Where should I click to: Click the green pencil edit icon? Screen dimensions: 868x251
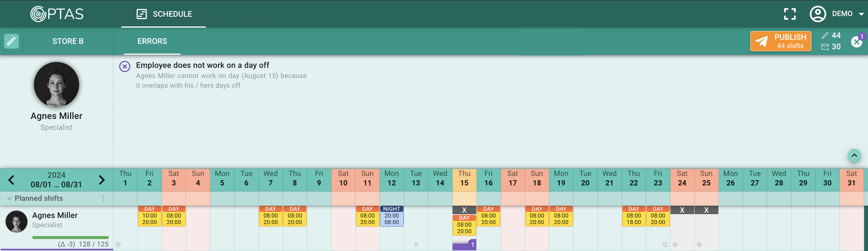[x=11, y=41]
